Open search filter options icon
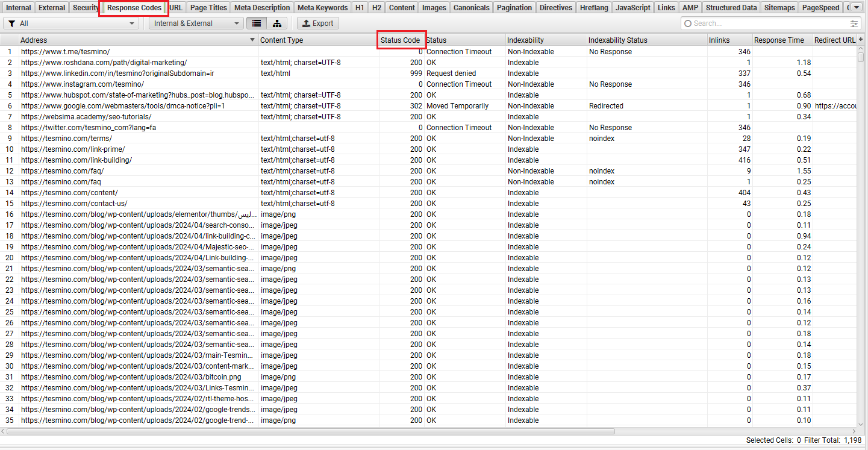 click(x=854, y=23)
